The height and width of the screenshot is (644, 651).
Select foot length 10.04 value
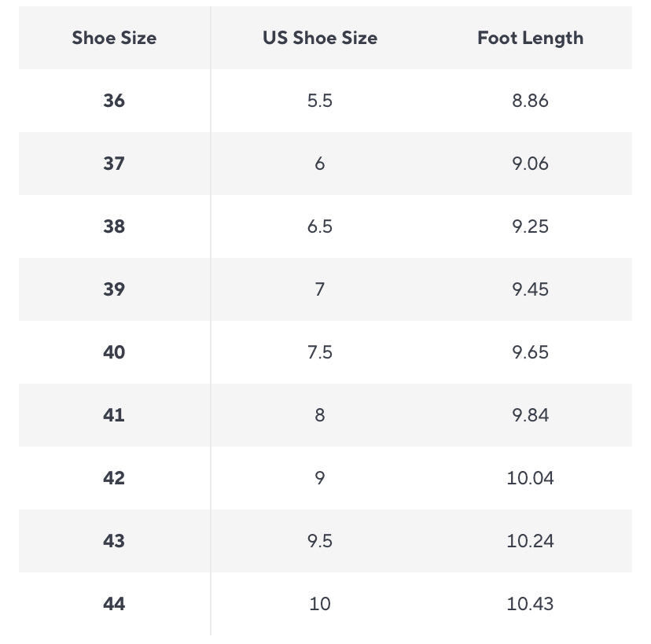pyautogui.click(x=530, y=478)
